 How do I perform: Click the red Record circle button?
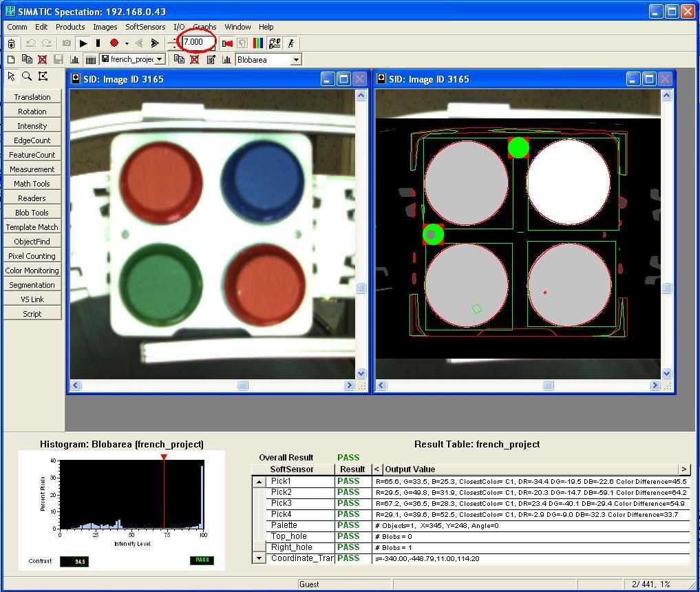pos(114,43)
